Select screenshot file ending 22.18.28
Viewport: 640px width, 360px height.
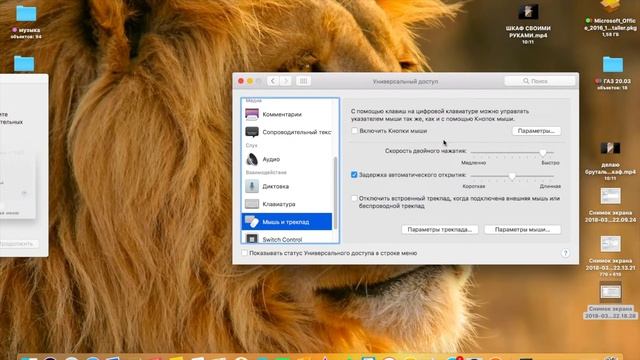click(610, 301)
